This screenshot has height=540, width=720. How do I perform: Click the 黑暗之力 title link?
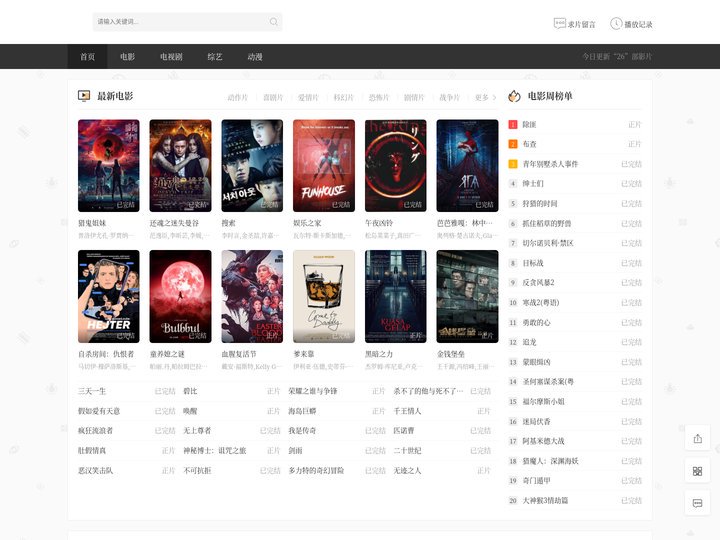(379, 354)
